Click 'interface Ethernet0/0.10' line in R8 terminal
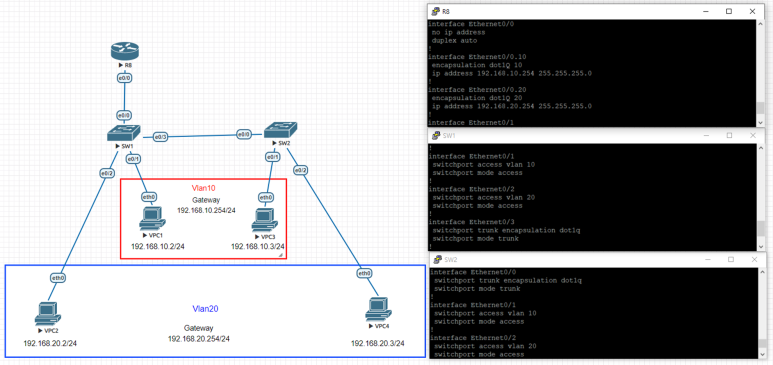The width and height of the screenshot is (773, 365). click(x=478, y=57)
